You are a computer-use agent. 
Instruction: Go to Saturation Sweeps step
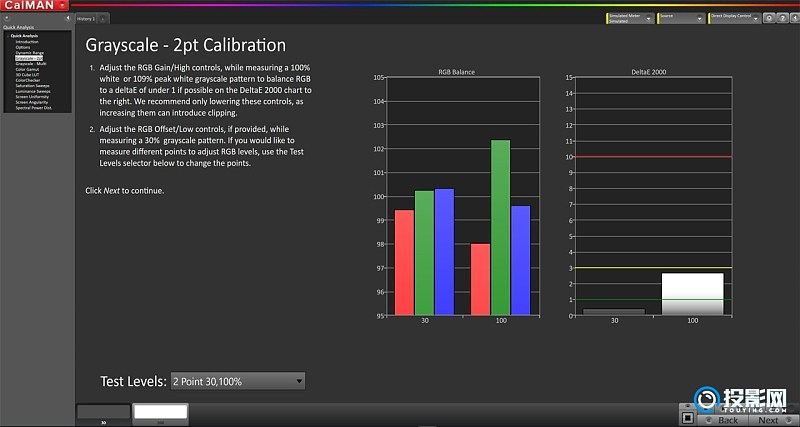tap(33, 86)
